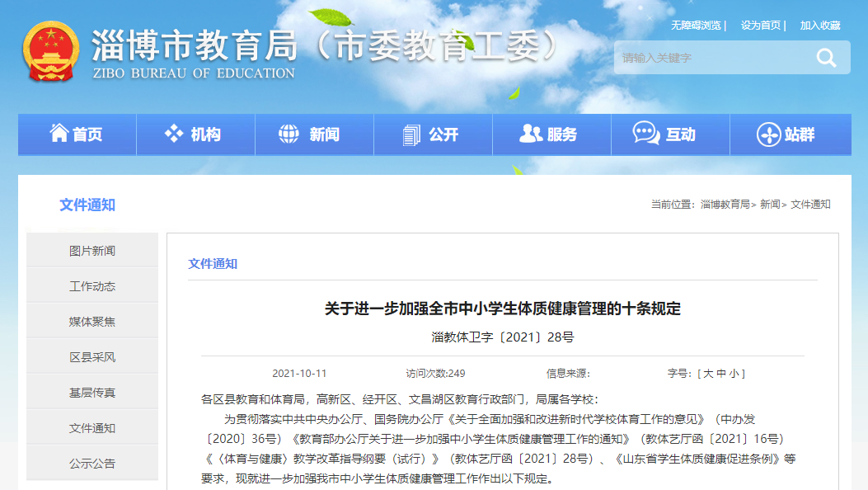Open 无障碍浏览 accessibility mode
Viewport: 868px width, 490px height.
[x=696, y=26]
